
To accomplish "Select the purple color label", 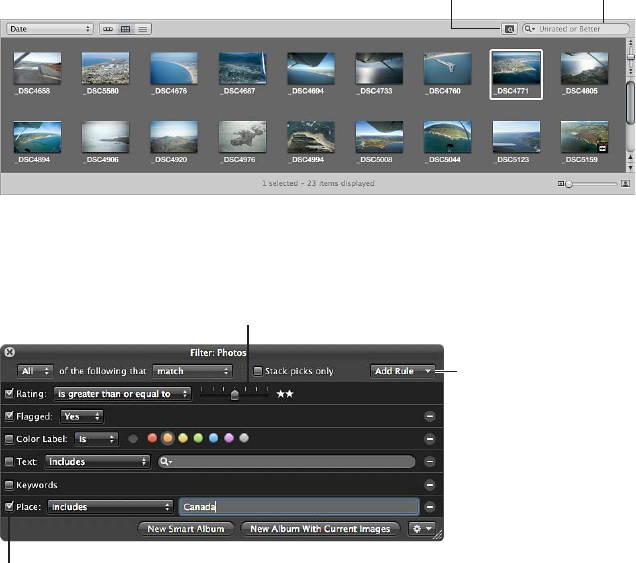I will (229, 438).
